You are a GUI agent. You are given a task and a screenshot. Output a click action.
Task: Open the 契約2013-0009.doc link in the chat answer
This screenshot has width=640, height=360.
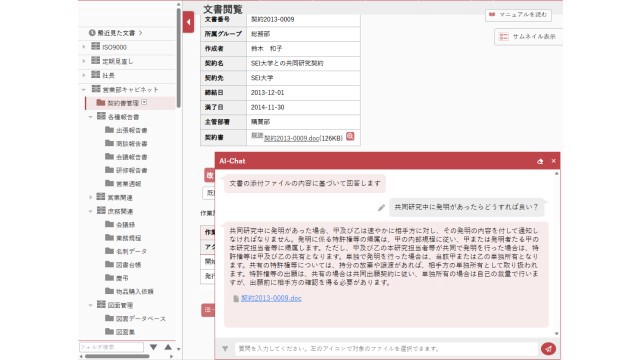[271, 298]
